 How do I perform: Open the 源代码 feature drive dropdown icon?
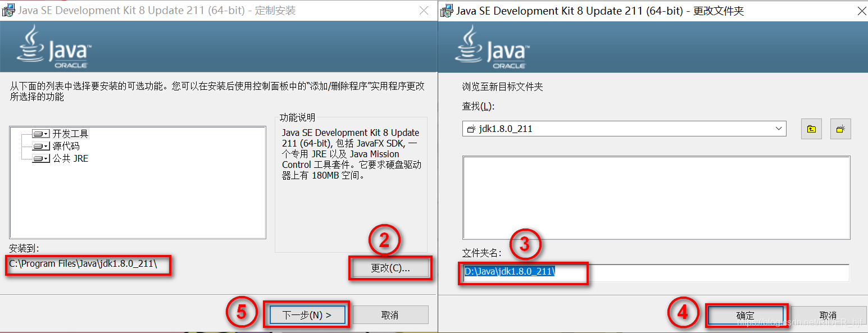[x=41, y=147]
